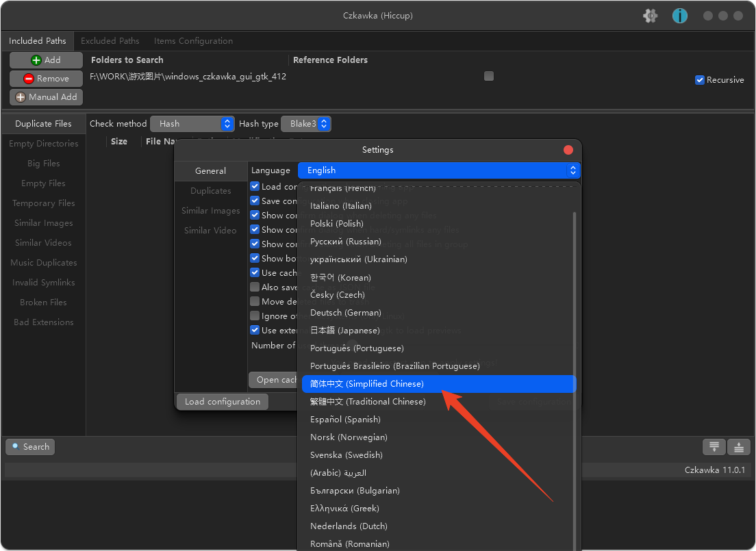The width and height of the screenshot is (756, 551).
Task: Toggle the 'Ignore' checkbox in Settings
Action: tap(255, 316)
